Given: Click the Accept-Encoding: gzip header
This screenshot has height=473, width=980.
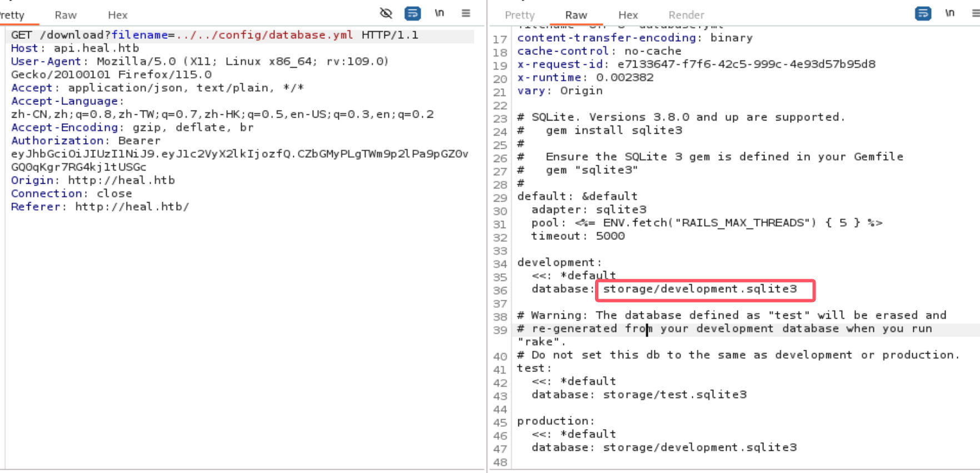Looking at the screenshot, I should coord(132,128).
